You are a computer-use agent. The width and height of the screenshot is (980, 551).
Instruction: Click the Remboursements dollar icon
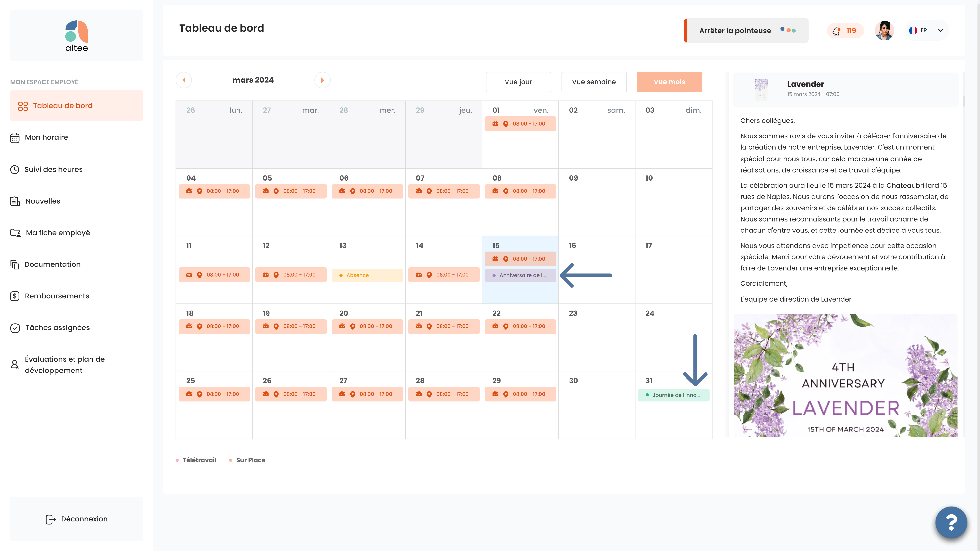coord(15,296)
